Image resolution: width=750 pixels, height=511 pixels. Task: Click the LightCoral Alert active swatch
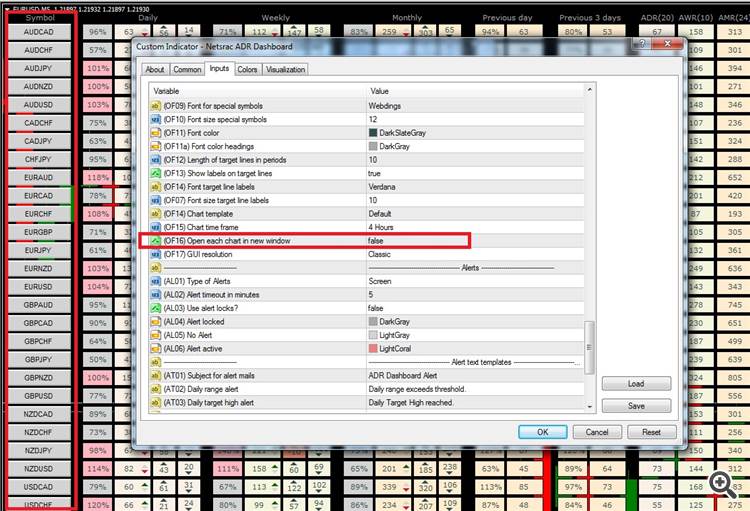pos(373,348)
